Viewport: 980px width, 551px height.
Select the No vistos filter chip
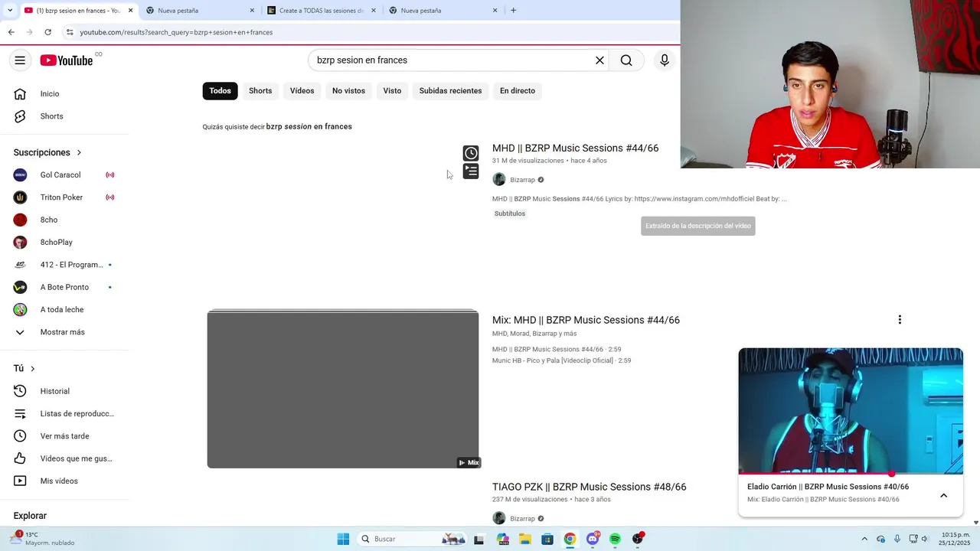[348, 90]
